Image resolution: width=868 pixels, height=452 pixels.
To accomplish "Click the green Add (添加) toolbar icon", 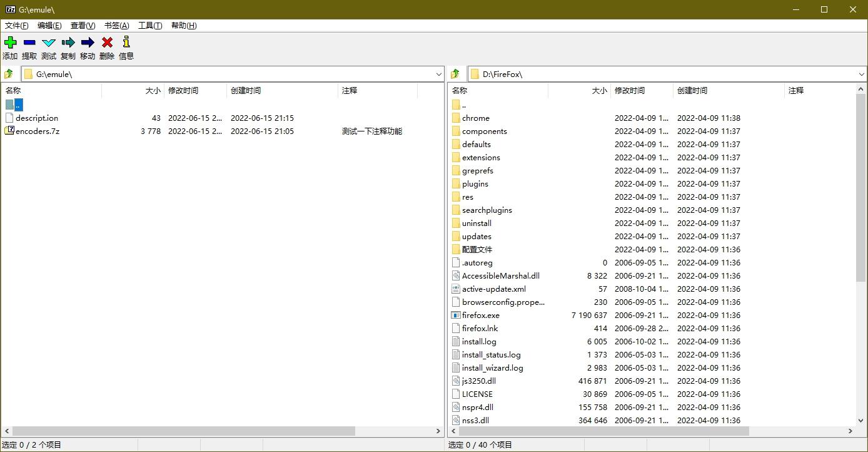I will (10, 43).
